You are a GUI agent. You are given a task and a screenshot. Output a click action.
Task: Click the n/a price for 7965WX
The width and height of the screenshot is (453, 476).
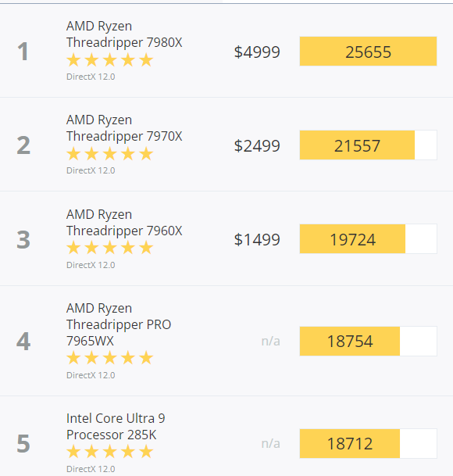click(271, 342)
